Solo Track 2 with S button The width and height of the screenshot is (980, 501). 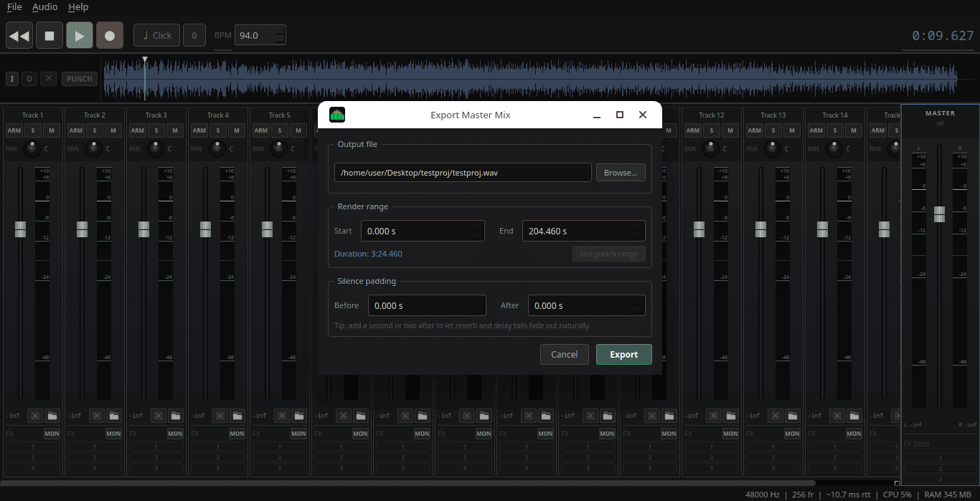point(94,130)
